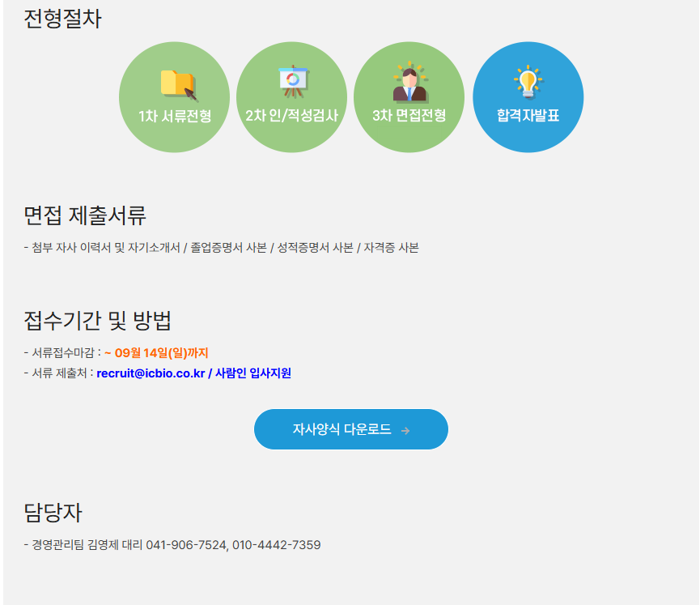This screenshot has height=605, width=700.
Task: Click the 041-906-7524 office phone number
Action: click(x=186, y=545)
